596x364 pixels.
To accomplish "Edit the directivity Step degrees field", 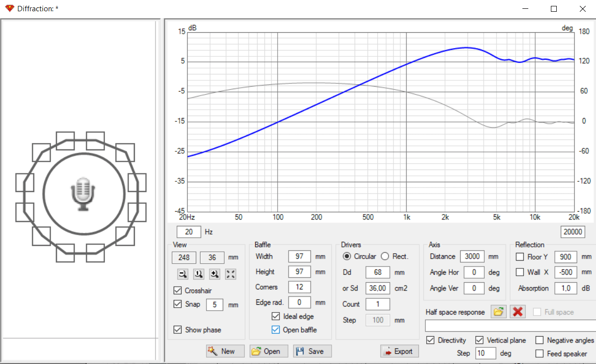I will 486,353.
